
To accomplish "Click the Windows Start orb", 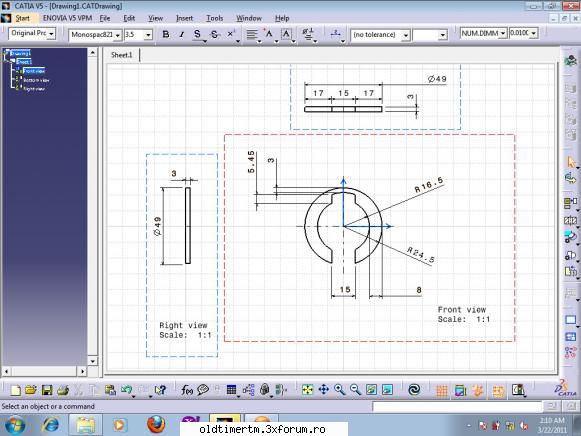I will (x=15, y=425).
